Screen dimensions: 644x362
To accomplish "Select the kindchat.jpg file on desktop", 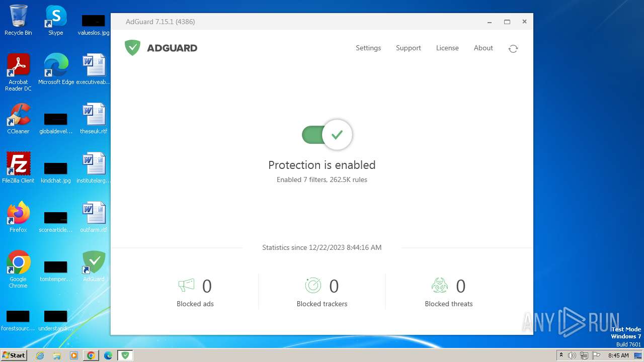I will (56, 172).
